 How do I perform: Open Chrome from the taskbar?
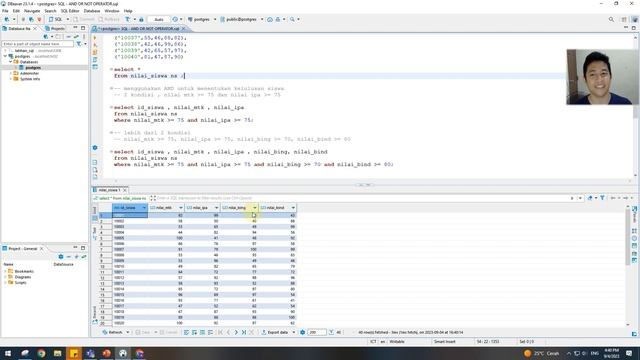point(41,353)
